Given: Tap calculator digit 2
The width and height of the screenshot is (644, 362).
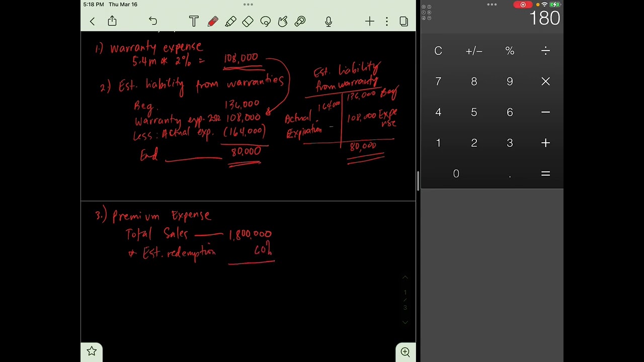Looking at the screenshot, I should [474, 143].
